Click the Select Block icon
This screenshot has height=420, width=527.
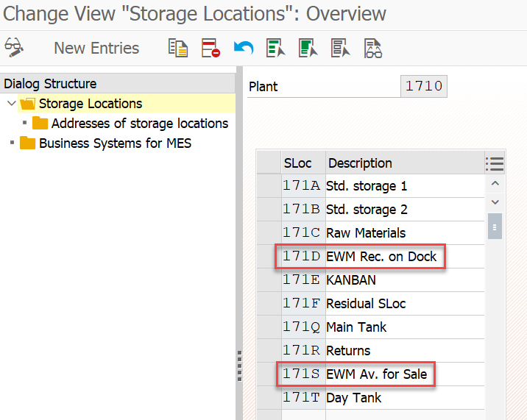tap(308, 48)
